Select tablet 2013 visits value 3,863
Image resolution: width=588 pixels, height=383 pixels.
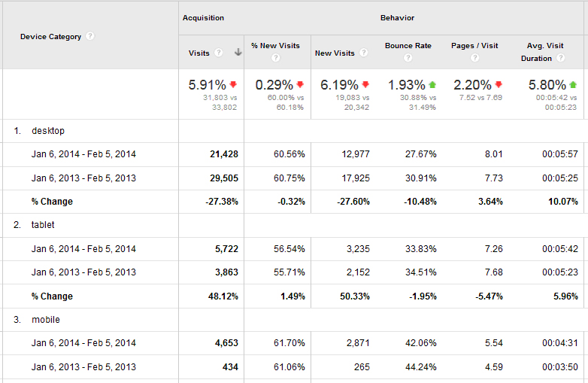coord(226,272)
